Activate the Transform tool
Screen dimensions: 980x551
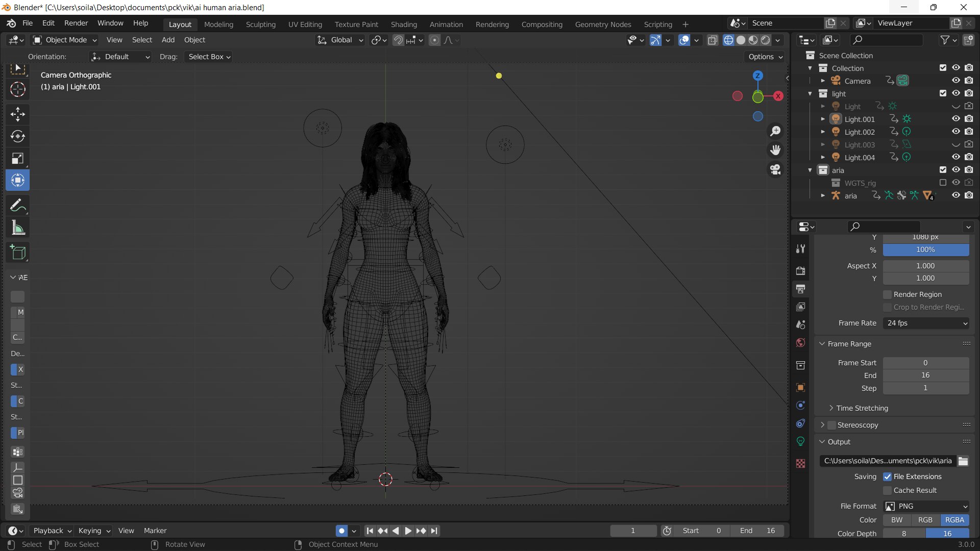pos(18,180)
